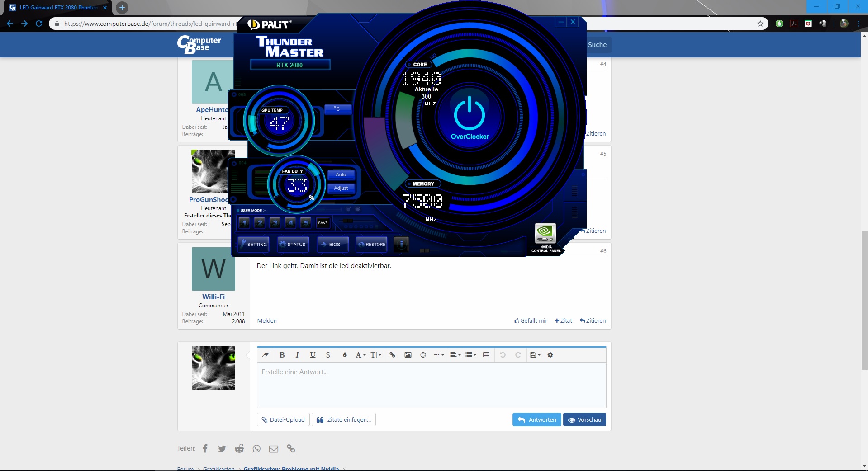The height and width of the screenshot is (471, 868).
Task: Click the reply text area
Action: [x=432, y=385]
